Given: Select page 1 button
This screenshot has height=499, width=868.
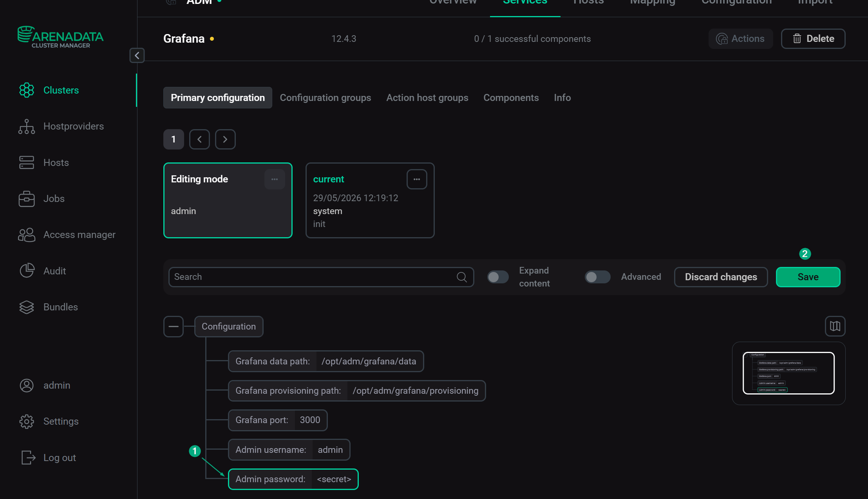Looking at the screenshot, I should (x=174, y=139).
